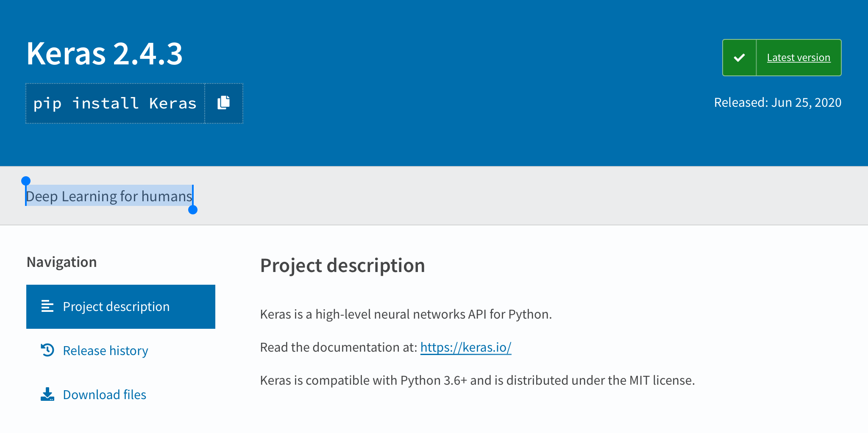Click the MIT license compatibility sentence
The image size is (868, 433).
[x=477, y=380]
